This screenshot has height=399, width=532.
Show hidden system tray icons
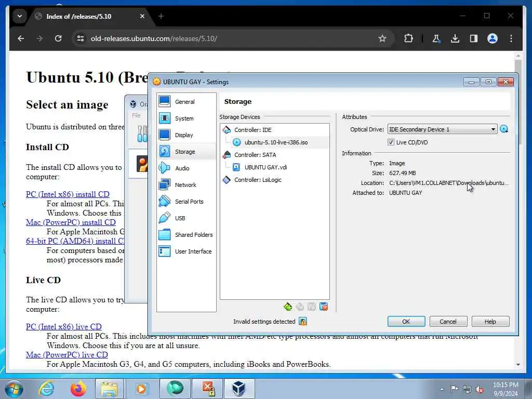(x=442, y=389)
